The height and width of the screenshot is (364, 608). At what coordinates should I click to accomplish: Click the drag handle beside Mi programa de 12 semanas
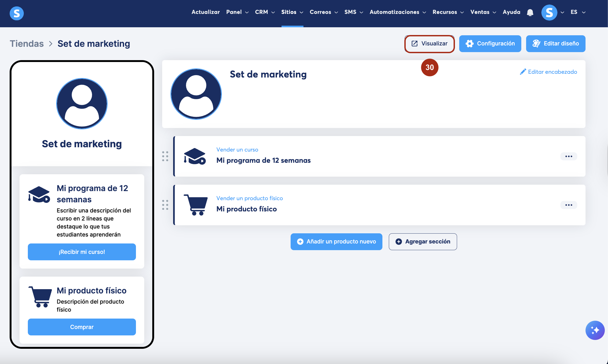click(165, 156)
